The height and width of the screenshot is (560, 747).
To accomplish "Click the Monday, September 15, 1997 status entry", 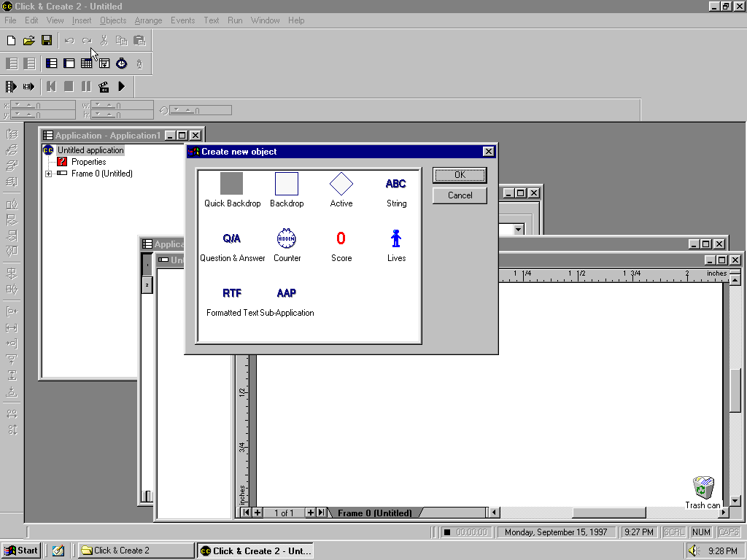I will pos(556,532).
